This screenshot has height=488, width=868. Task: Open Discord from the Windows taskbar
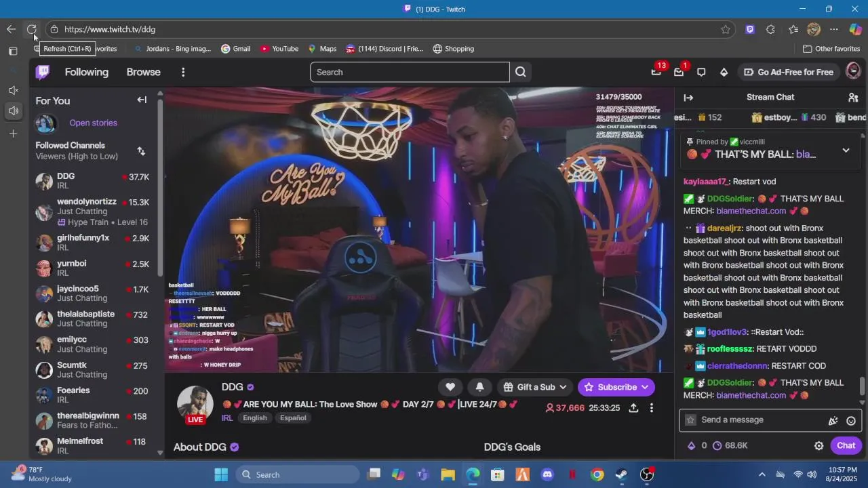[547, 474]
